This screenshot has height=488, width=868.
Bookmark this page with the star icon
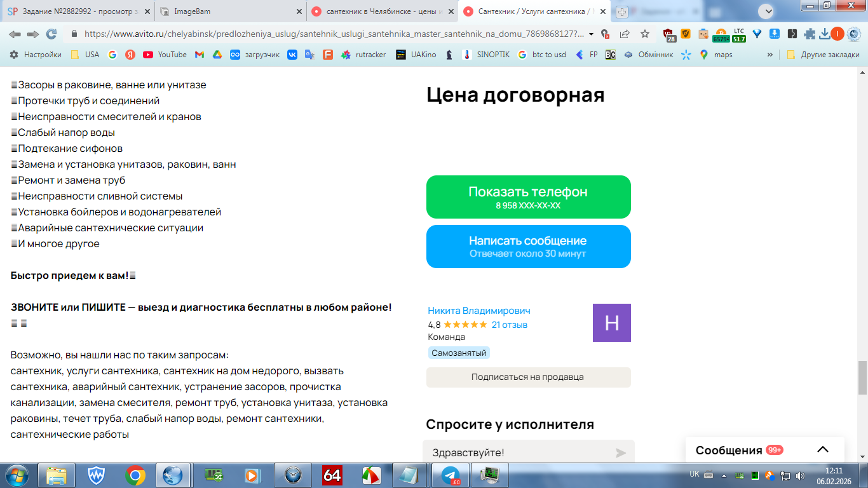coord(645,34)
